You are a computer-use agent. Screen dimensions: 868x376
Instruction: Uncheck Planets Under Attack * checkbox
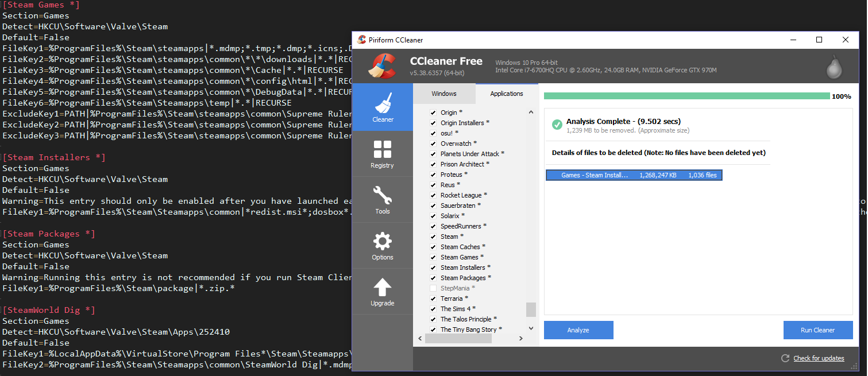point(433,154)
